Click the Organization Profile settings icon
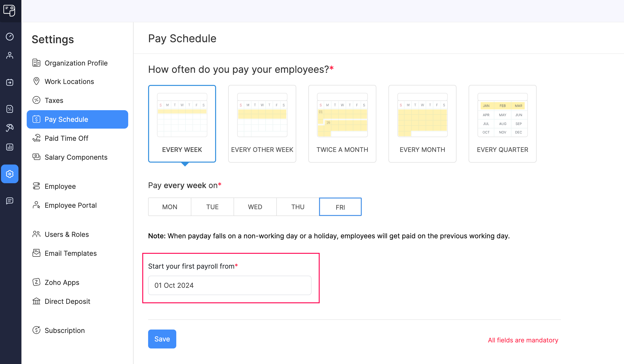Viewport: 624px width, 364px height. tap(36, 62)
